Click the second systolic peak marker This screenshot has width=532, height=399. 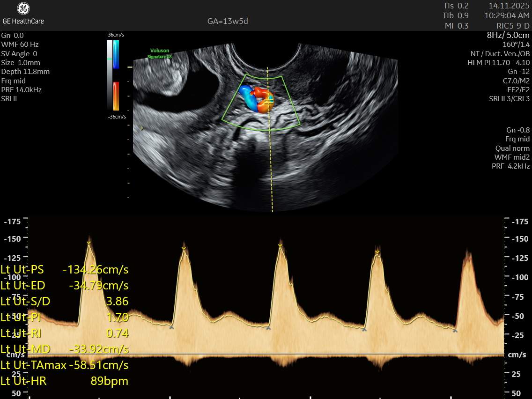pos(184,248)
